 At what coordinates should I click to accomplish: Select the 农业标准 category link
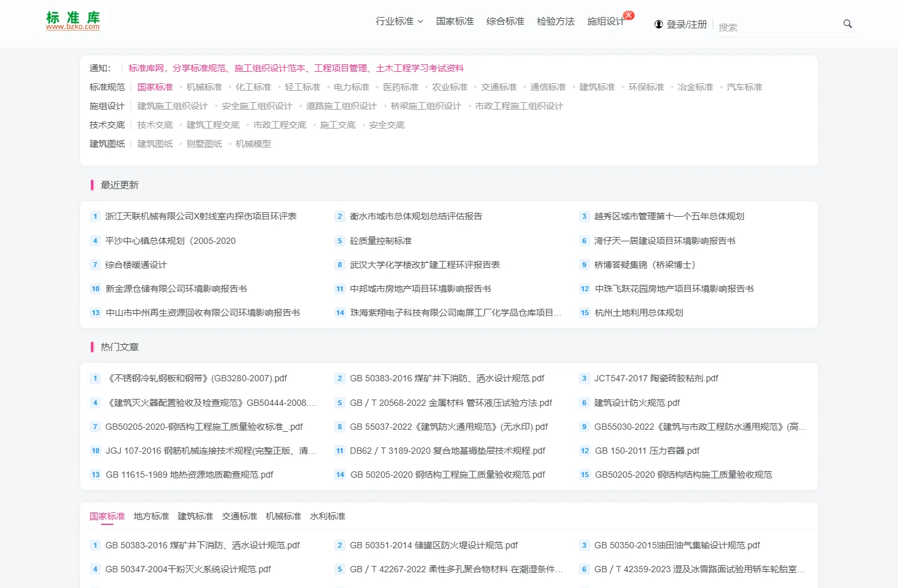pyautogui.click(x=450, y=87)
